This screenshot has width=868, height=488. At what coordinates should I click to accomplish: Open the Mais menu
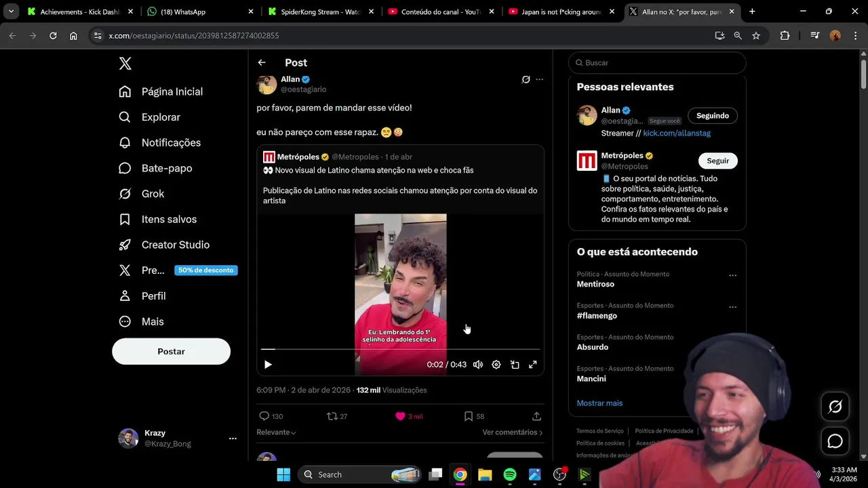(x=141, y=321)
